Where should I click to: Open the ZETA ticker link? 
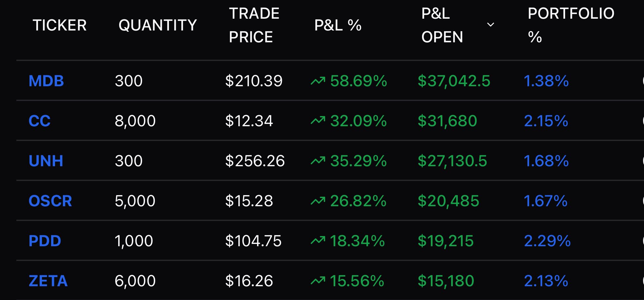[48, 281]
